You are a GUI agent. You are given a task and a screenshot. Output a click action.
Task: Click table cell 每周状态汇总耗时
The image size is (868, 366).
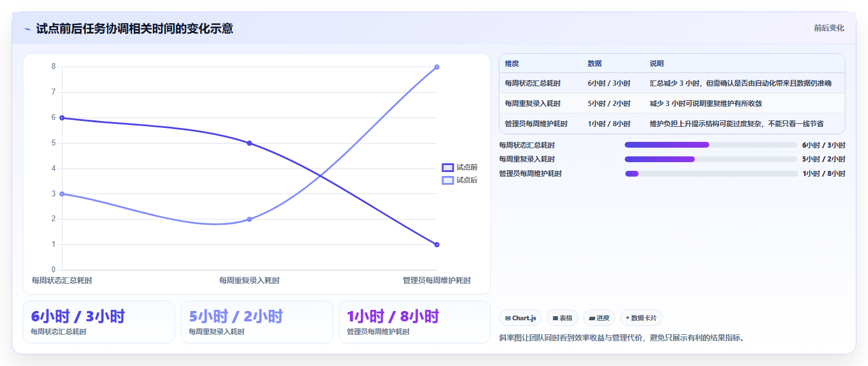[x=533, y=83]
